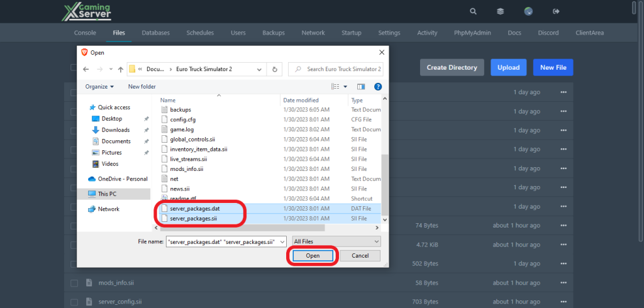
Task: Open the layers stack icon in header
Action: pos(500,11)
